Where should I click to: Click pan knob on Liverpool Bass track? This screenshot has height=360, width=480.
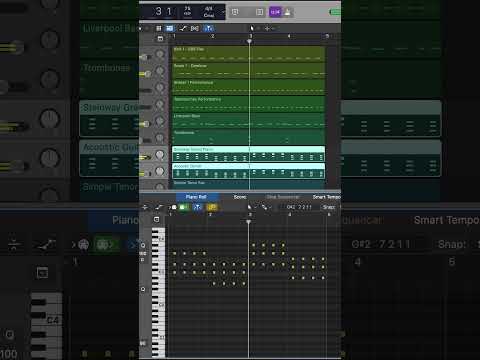click(x=160, y=121)
